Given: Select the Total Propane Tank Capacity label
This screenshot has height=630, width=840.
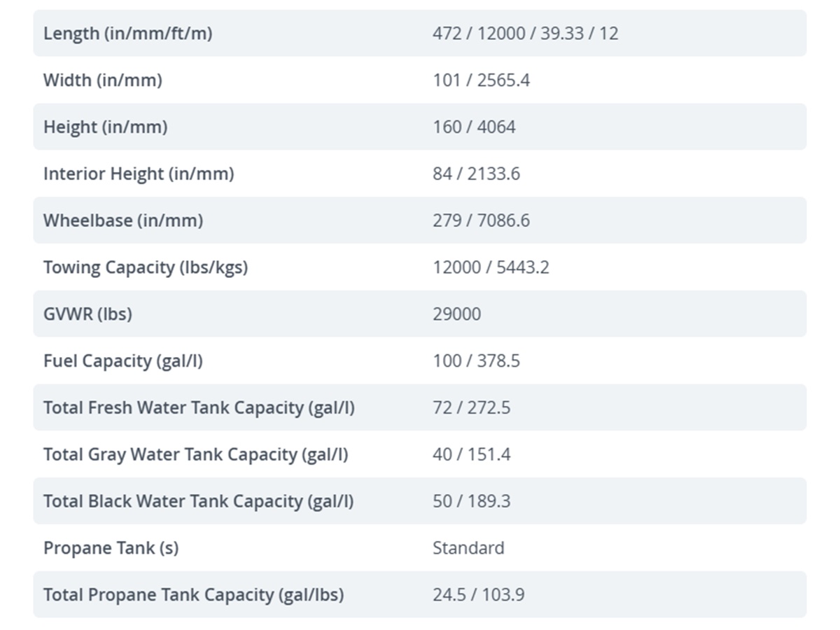Looking at the screenshot, I should pos(193,595).
